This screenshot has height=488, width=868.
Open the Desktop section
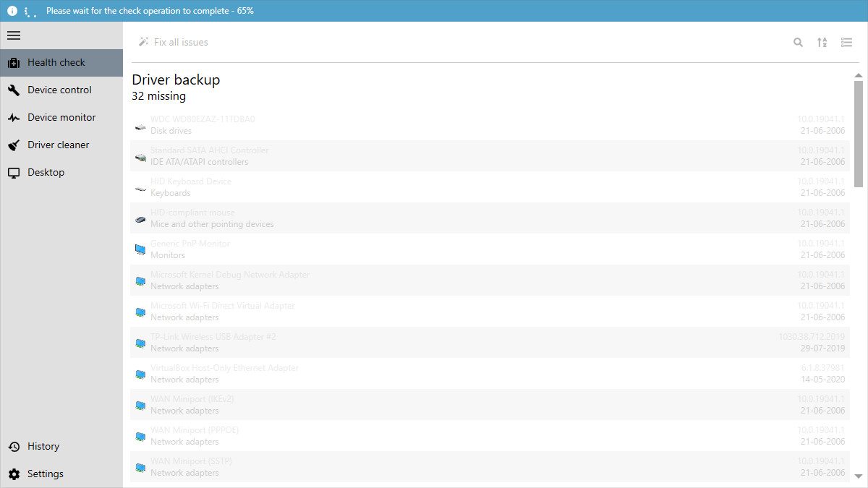coord(45,172)
